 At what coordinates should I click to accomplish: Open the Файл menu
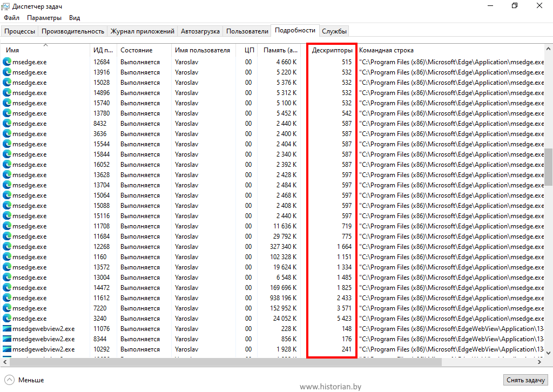(x=12, y=18)
